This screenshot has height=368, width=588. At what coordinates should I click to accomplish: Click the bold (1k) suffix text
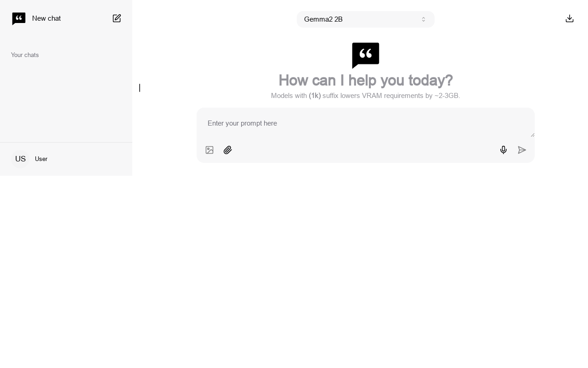[315, 96]
